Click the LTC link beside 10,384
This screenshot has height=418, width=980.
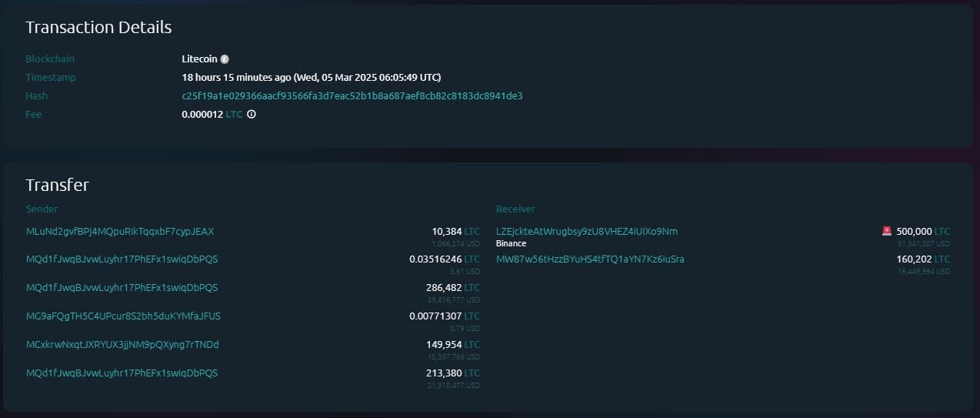click(x=472, y=231)
